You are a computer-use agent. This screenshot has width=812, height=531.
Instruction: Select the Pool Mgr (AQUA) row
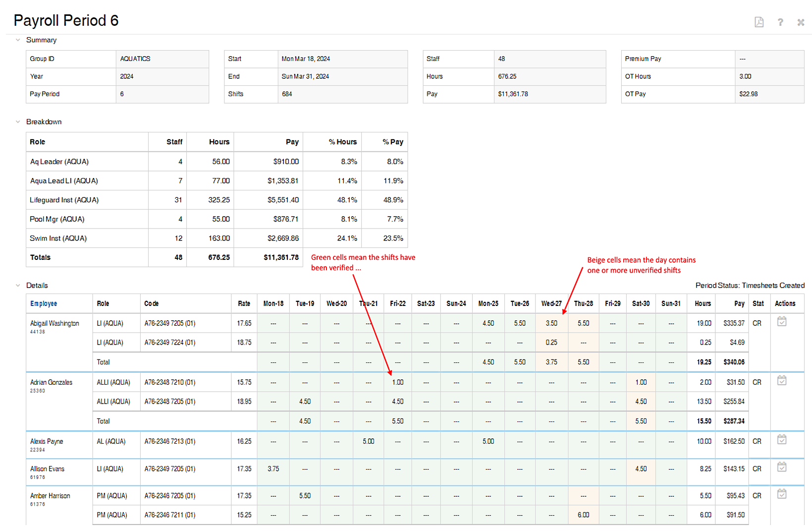(x=217, y=219)
